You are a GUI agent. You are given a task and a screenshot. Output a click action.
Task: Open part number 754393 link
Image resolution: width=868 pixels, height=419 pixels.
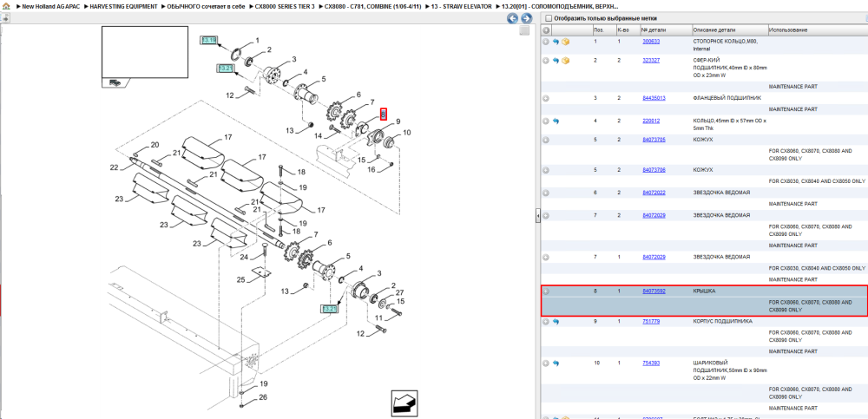tap(651, 363)
